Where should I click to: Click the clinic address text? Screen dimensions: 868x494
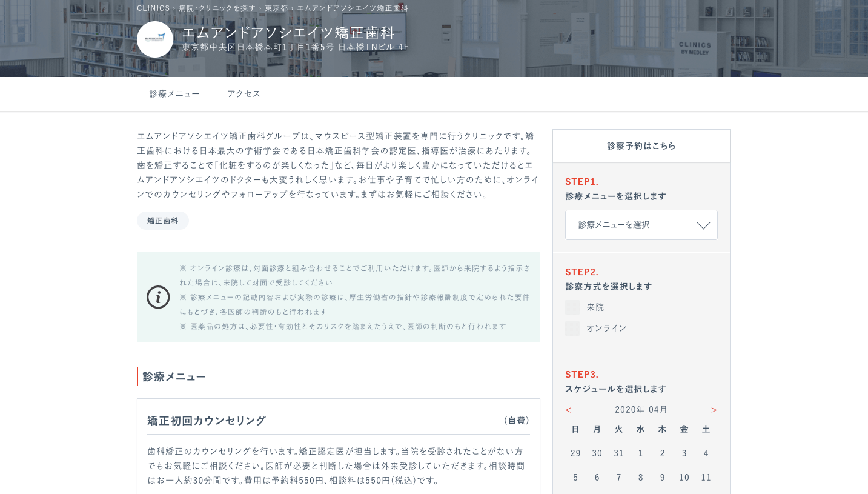[x=296, y=47]
